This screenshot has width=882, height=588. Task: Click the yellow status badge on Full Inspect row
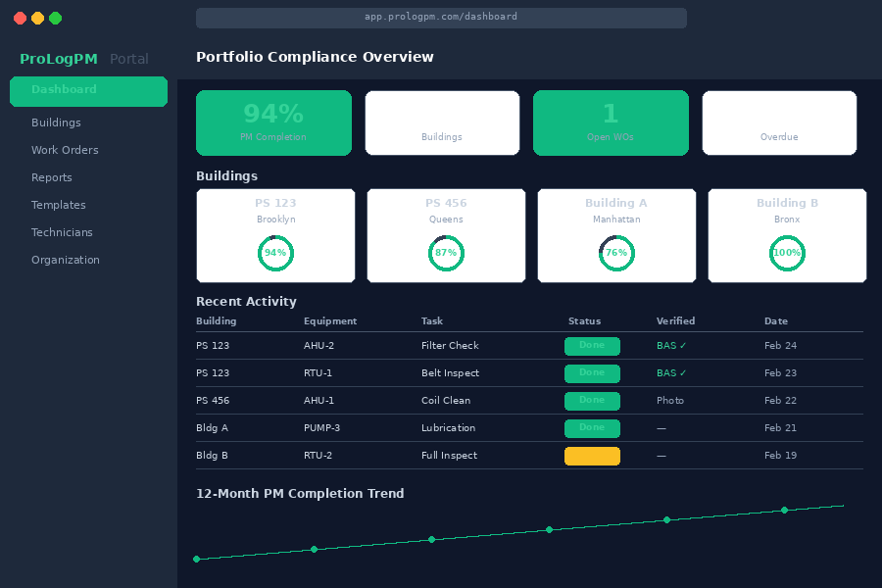[x=592, y=456]
